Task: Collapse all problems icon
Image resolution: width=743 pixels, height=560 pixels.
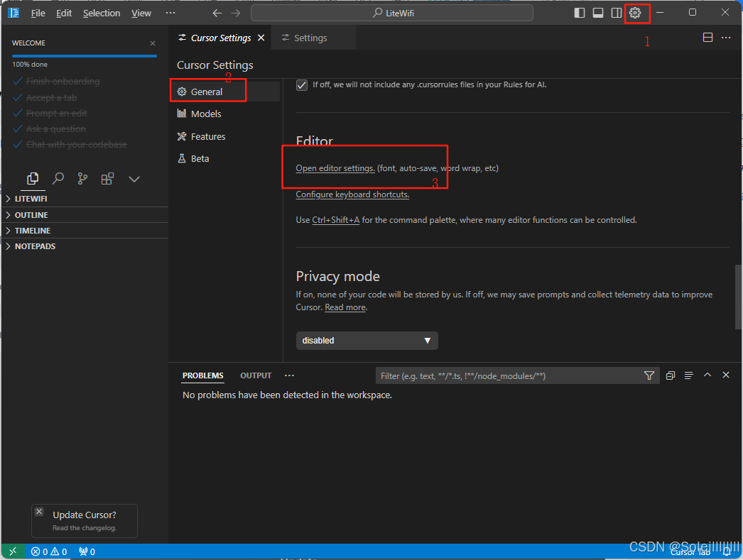Action: (670, 375)
